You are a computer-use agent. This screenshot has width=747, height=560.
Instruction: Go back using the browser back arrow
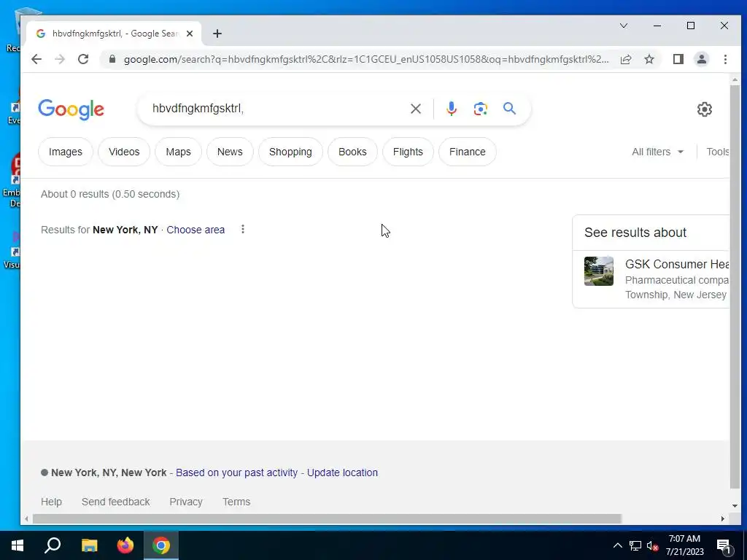pos(36,59)
